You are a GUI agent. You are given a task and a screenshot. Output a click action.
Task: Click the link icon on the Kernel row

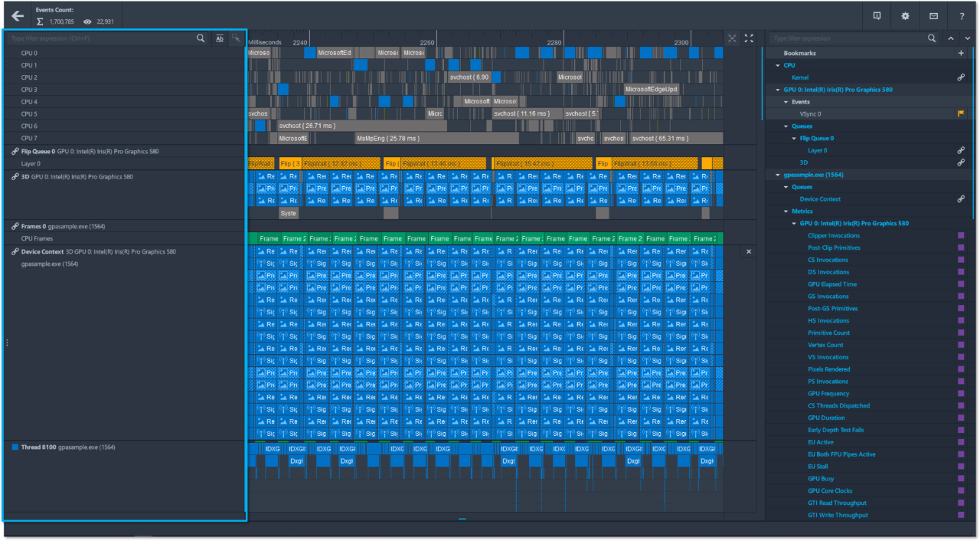point(961,77)
